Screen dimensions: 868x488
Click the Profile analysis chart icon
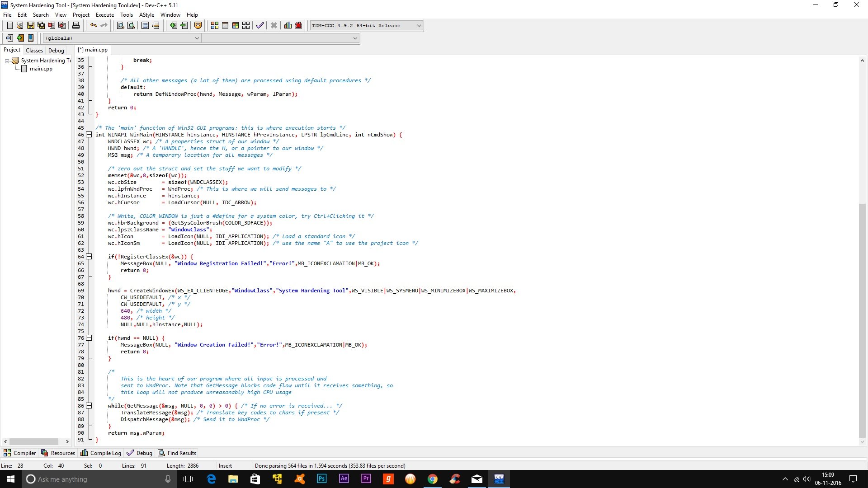pos(288,25)
